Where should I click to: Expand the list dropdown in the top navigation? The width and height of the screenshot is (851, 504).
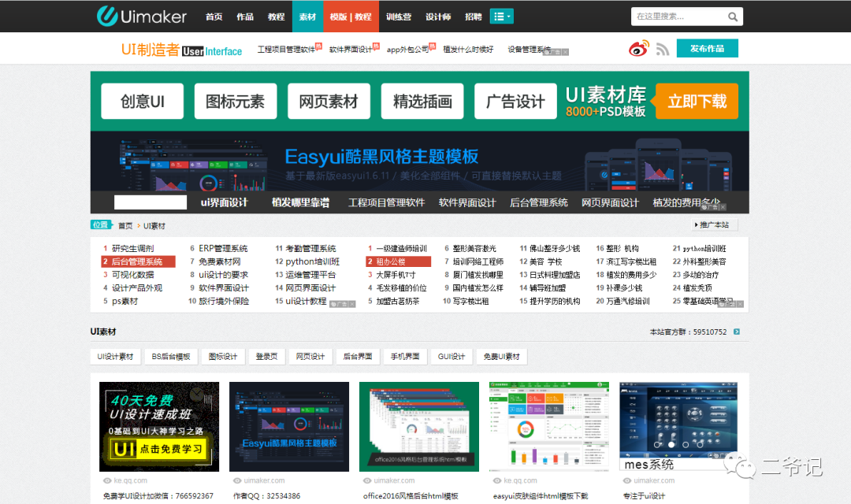pos(501,17)
